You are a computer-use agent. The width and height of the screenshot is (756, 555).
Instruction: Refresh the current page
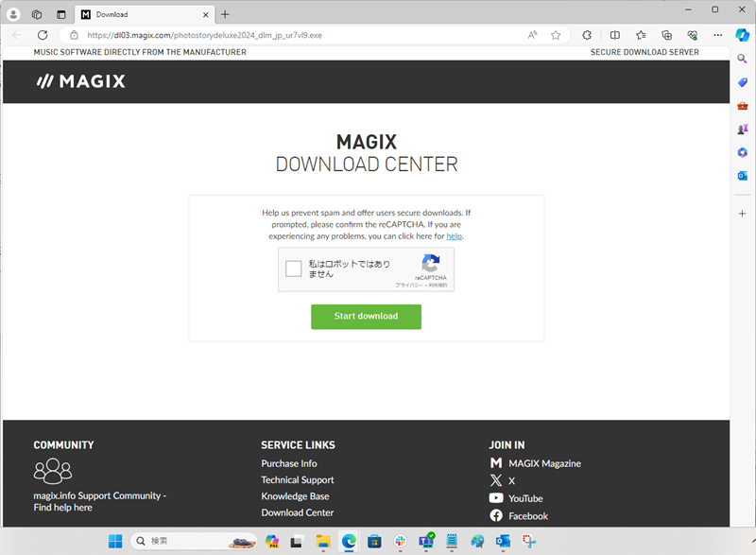tap(43, 35)
